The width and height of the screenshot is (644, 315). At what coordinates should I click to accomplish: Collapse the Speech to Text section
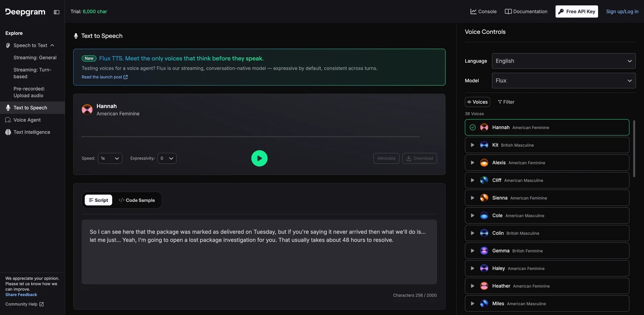(52, 45)
